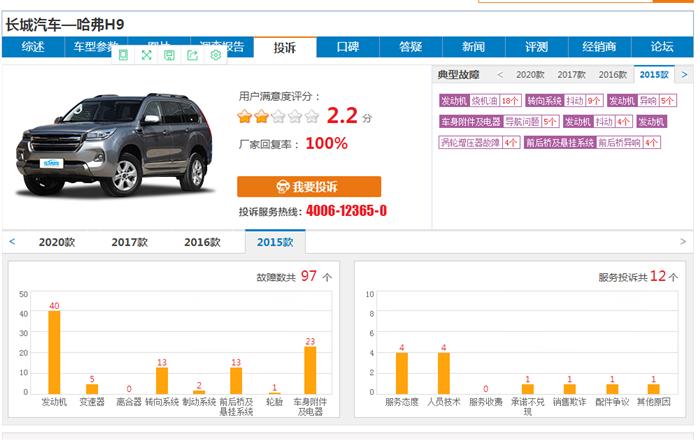Click the 车身附件及电器 导航问题 tag
This screenshot has width=700, height=440.
pos(499,121)
